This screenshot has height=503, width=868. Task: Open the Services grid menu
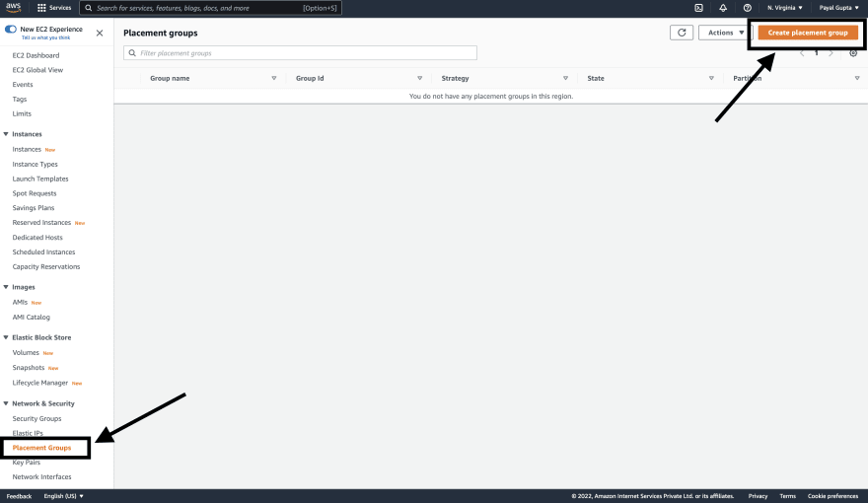54,8
